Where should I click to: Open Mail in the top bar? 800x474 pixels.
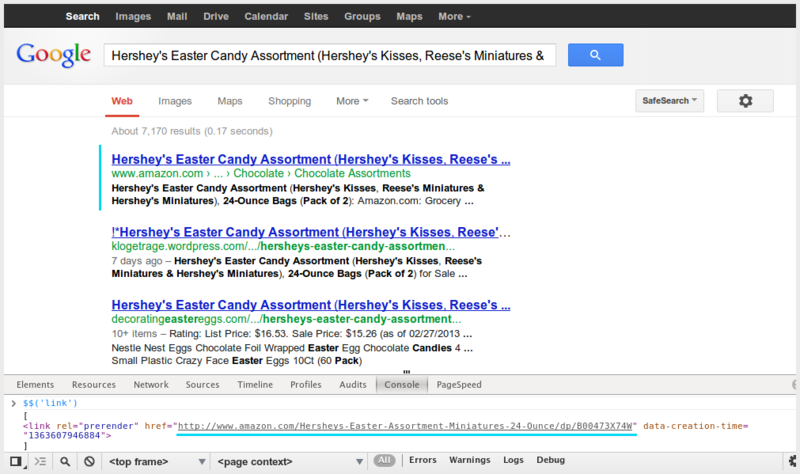point(177,16)
